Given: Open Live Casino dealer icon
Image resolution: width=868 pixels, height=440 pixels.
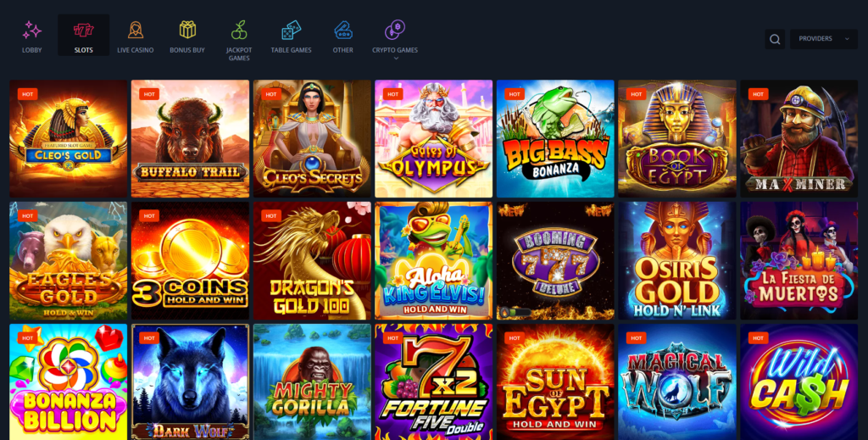Looking at the screenshot, I should pyautogui.click(x=136, y=30).
